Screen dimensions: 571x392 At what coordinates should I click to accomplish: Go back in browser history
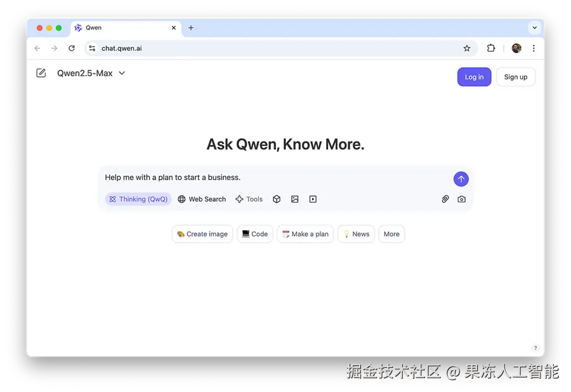(37, 48)
